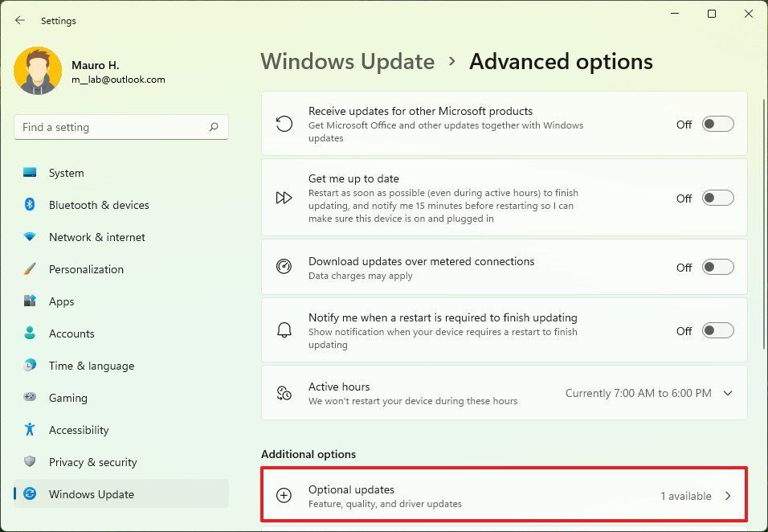Click the Accounts sidebar entry
This screenshot has height=532, width=768.
[x=71, y=334]
